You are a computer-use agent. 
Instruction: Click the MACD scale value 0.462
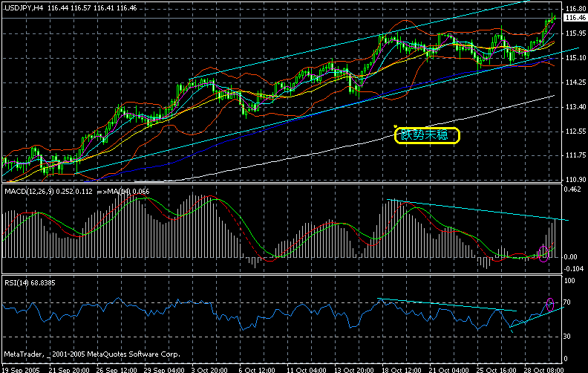(x=572, y=189)
